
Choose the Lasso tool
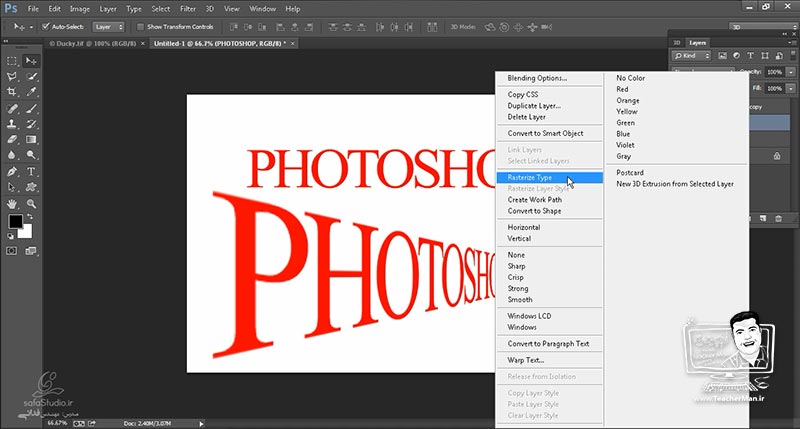coord(12,77)
